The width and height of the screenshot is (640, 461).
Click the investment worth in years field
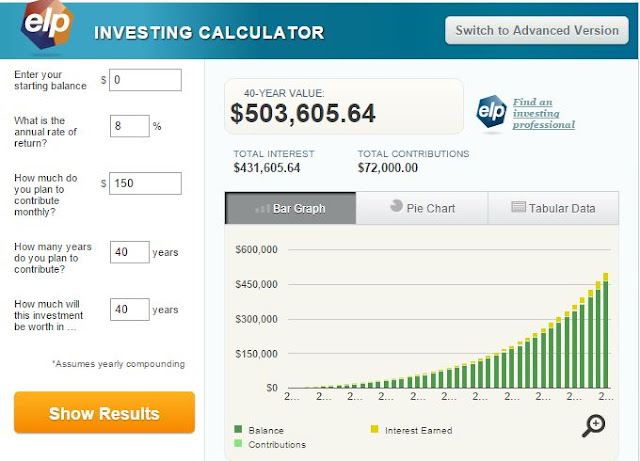[129, 309]
